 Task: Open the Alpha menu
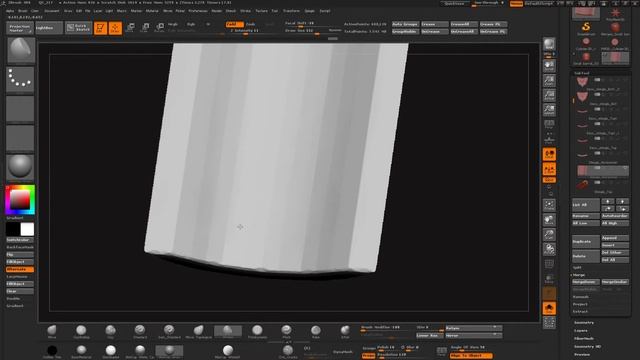(10, 11)
